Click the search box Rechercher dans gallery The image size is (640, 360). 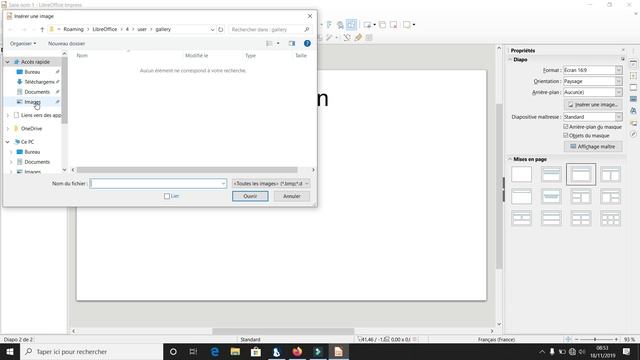pyautogui.click(x=270, y=29)
